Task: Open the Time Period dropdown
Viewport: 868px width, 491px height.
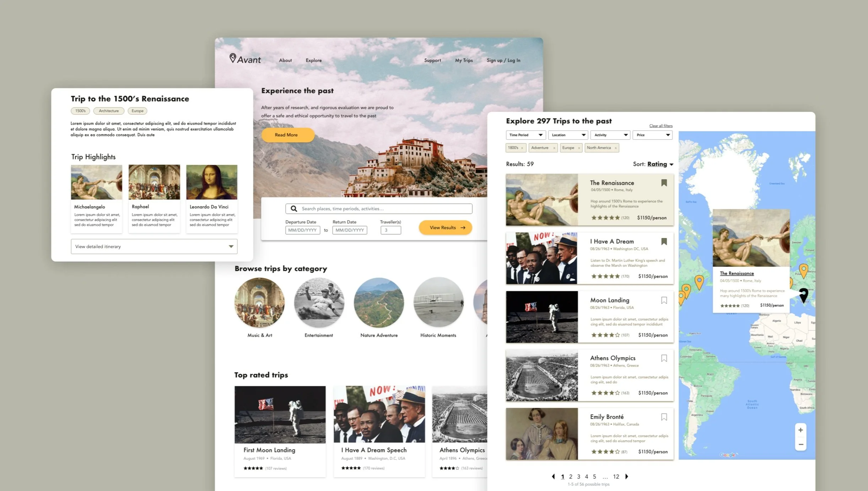Action: pyautogui.click(x=525, y=135)
